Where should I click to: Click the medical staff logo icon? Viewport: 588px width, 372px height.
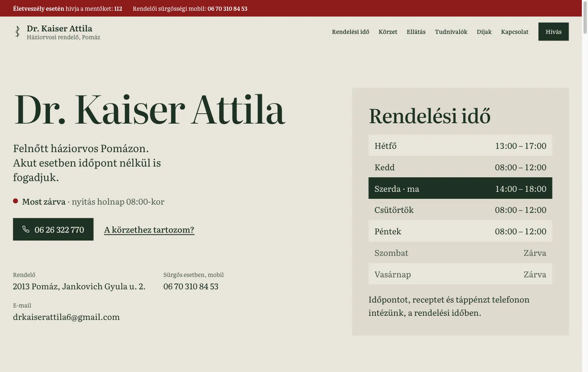coord(17,32)
